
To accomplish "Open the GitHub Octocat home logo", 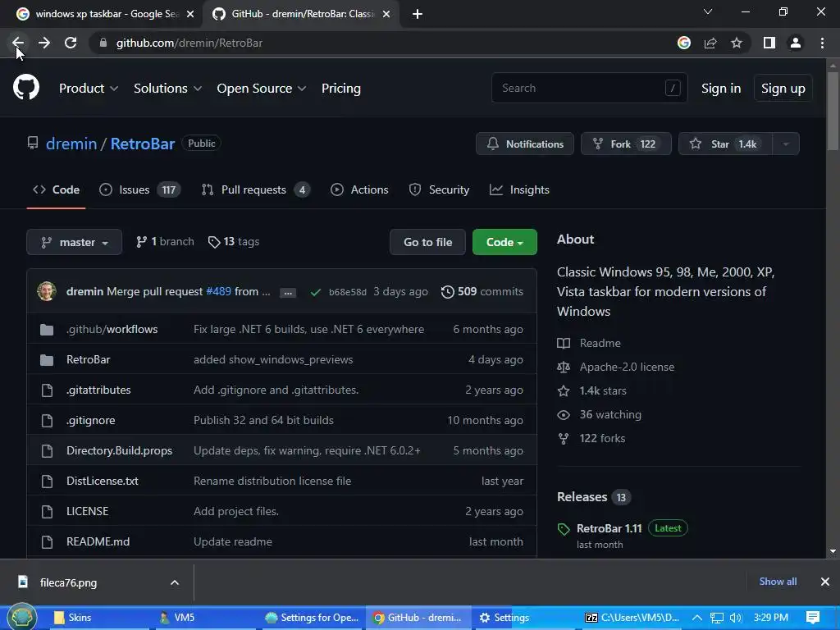I will click(x=26, y=87).
